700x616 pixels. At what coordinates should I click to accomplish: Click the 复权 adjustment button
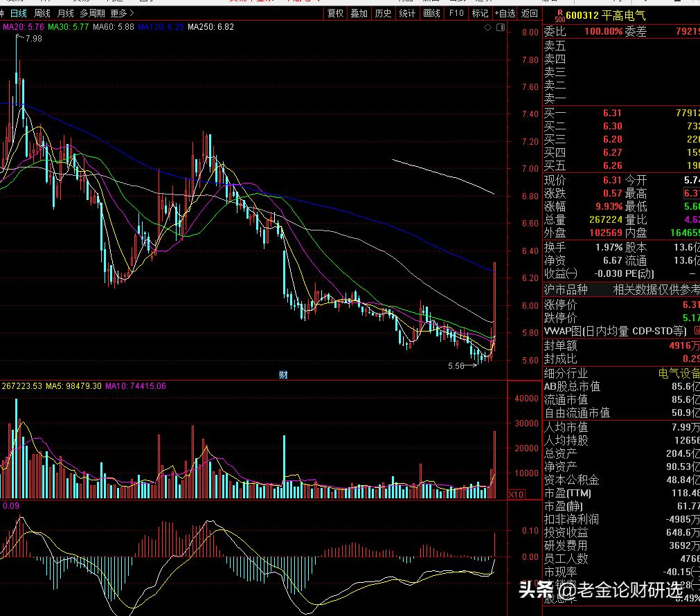(335, 13)
